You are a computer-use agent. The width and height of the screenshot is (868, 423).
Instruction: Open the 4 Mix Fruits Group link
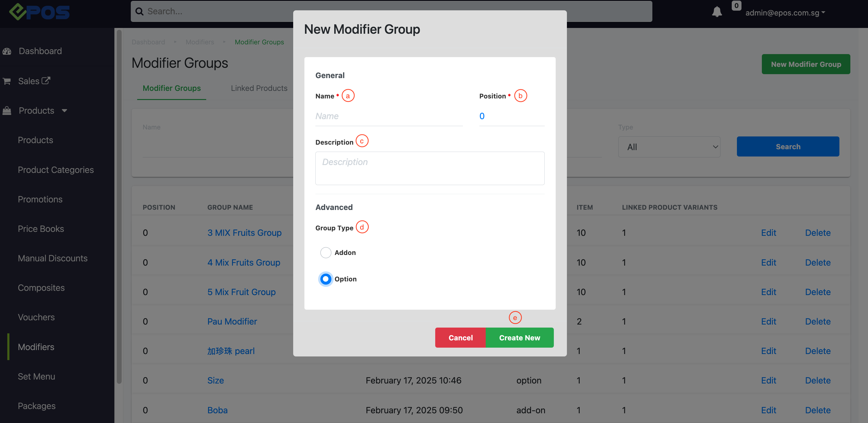tap(244, 262)
